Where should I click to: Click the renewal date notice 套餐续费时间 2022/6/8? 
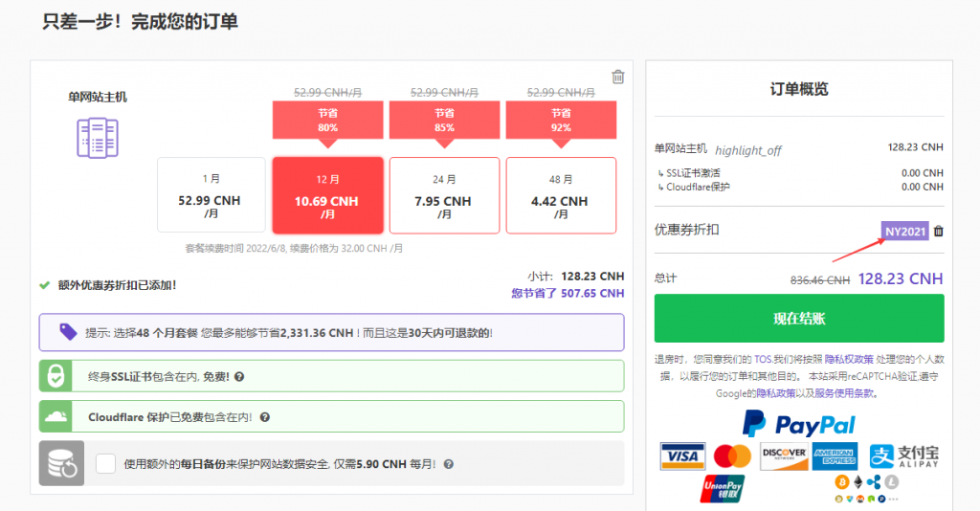(x=294, y=249)
